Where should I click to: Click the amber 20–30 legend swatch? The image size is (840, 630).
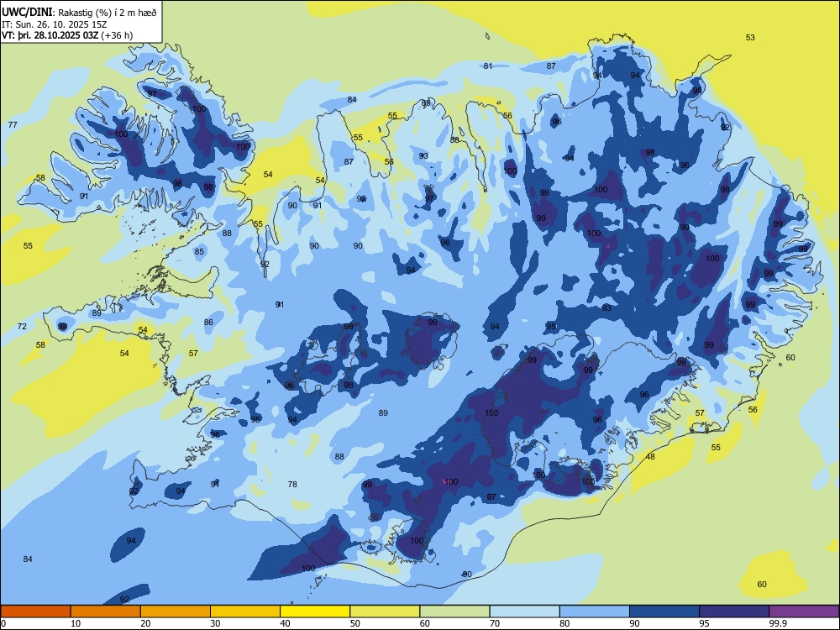pyautogui.click(x=176, y=612)
